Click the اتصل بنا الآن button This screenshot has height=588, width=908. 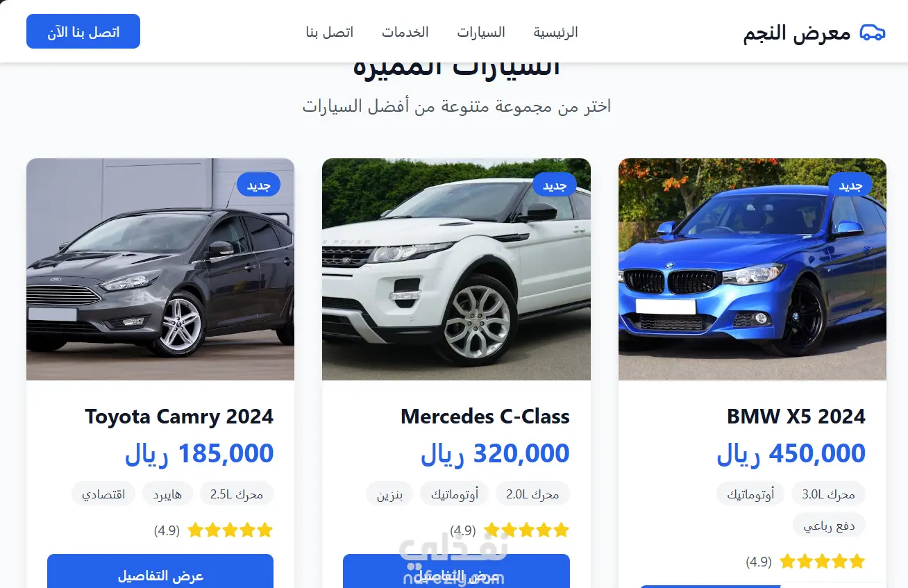[83, 31]
